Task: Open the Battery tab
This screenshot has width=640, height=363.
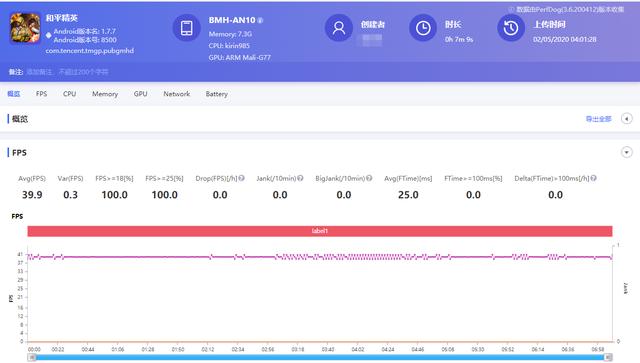Action: click(217, 94)
